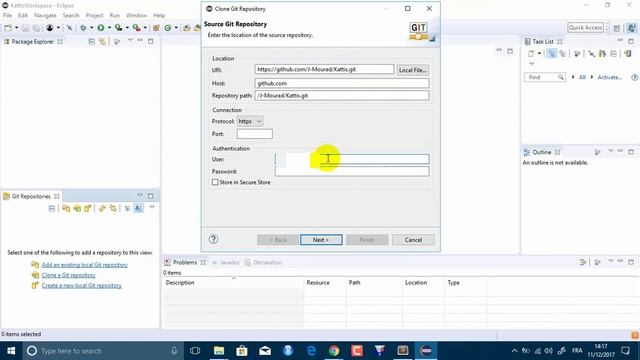Screen dimensions: 640x360
Task: Click the black-and-white circle toolbar icon
Action: (50, 28)
